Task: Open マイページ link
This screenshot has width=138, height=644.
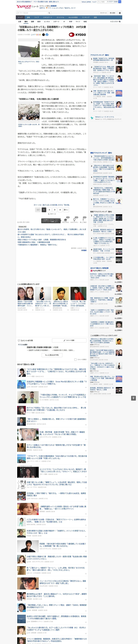Action: pyautogui.click(x=103, y=13)
